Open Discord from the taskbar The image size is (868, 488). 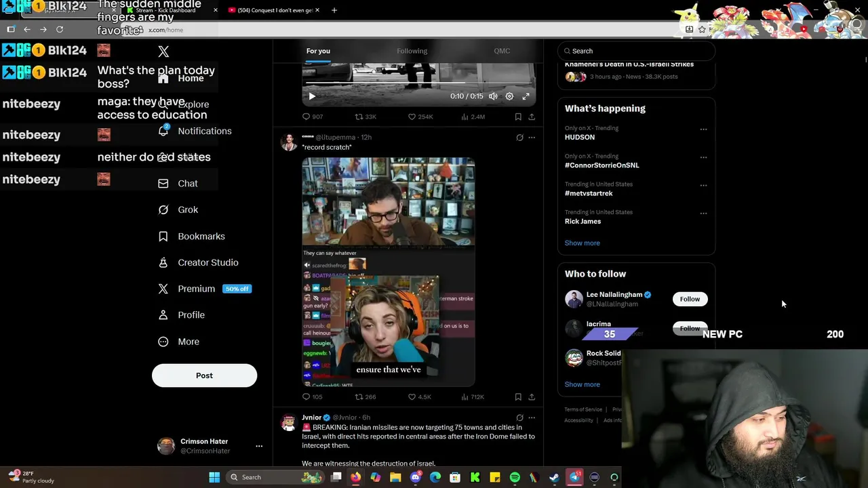point(416,477)
